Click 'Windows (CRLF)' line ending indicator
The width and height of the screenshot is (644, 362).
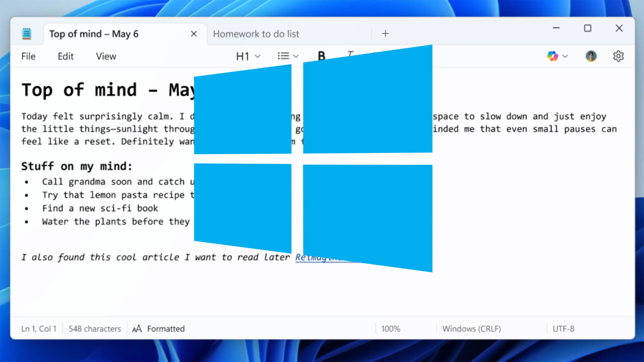[x=471, y=329]
